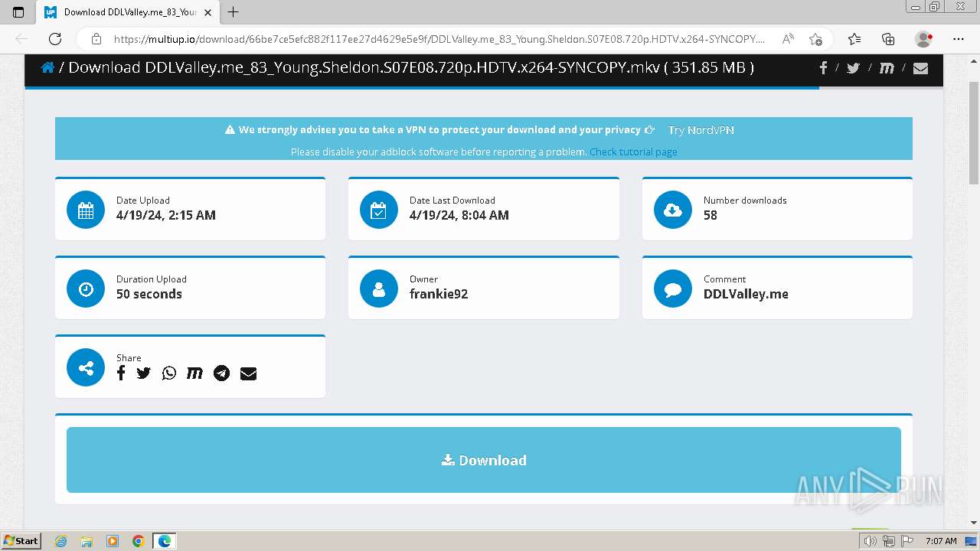Open the Check tutorial page link
The height and width of the screenshot is (551, 980).
[x=633, y=152]
